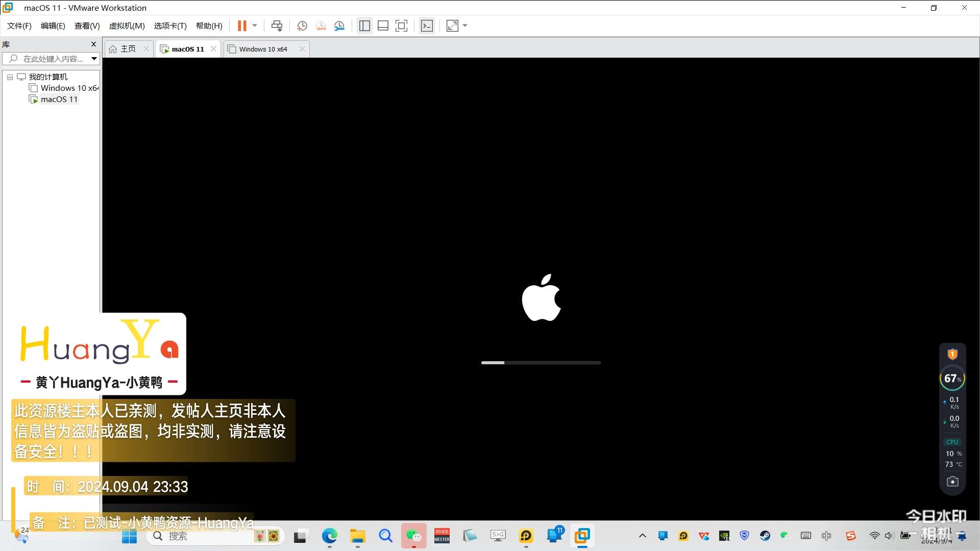Screen dimensions: 980x551
Task: Click the CPU label in monitor widget
Action: pyautogui.click(x=952, y=442)
